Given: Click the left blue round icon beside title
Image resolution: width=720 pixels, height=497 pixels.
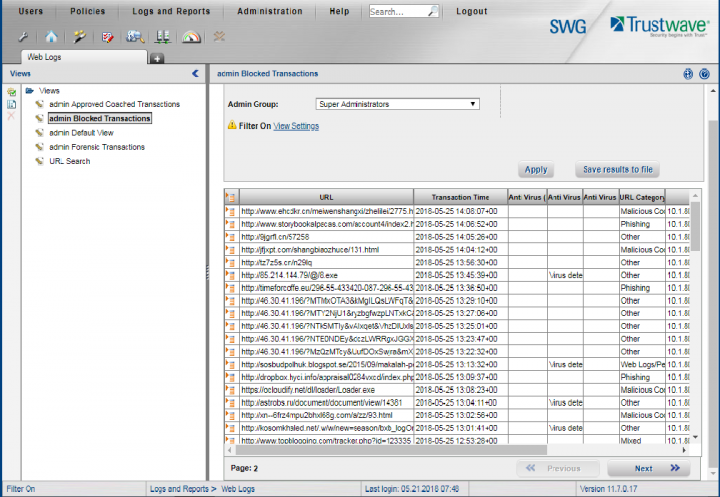Looking at the screenshot, I should 688,73.
